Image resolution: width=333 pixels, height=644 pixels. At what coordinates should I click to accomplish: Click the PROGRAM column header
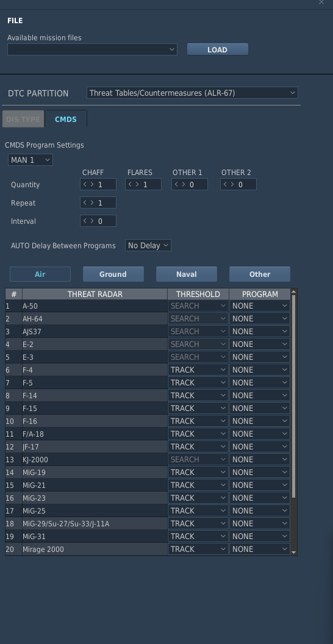(260, 294)
